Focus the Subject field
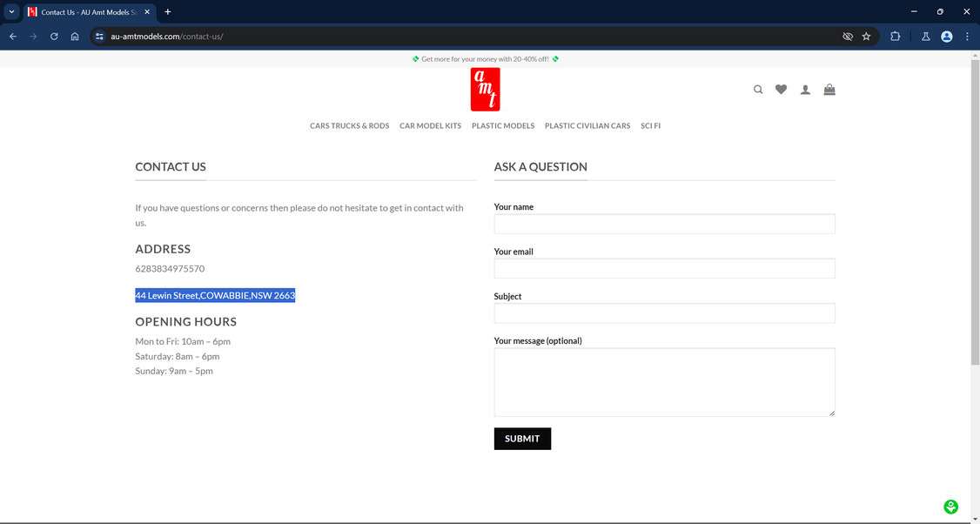The image size is (980, 524). pyautogui.click(x=664, y=313)
